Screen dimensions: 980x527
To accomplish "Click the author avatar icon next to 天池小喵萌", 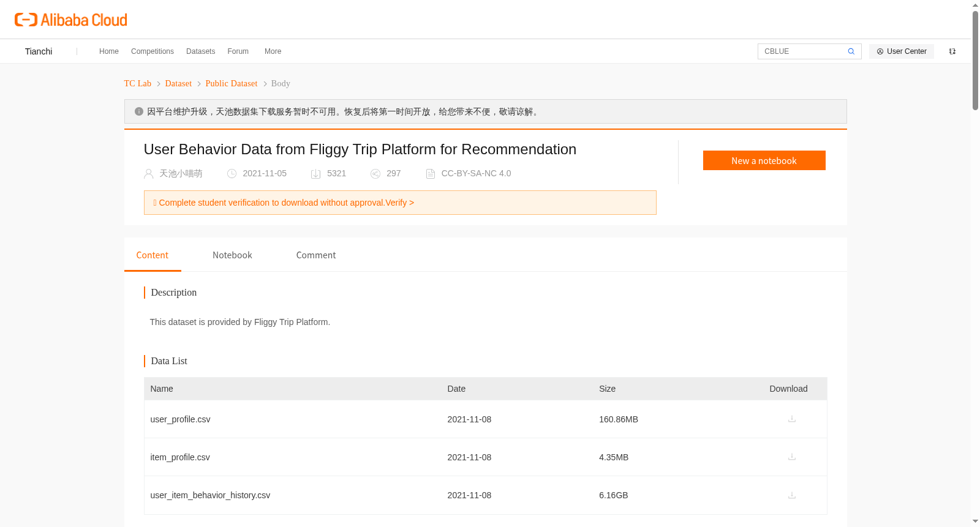I will tap(148, 174).
